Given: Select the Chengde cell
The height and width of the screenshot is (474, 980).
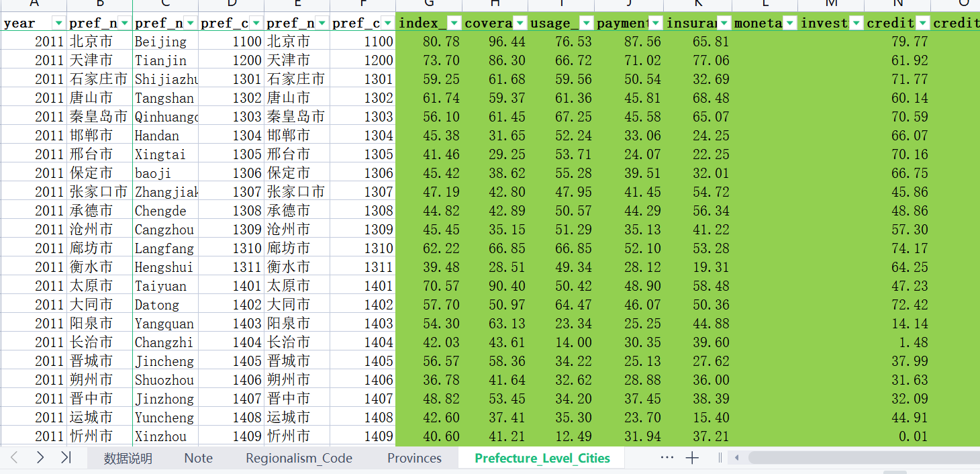Looking at the screenshot, I should tap(165, 211).
